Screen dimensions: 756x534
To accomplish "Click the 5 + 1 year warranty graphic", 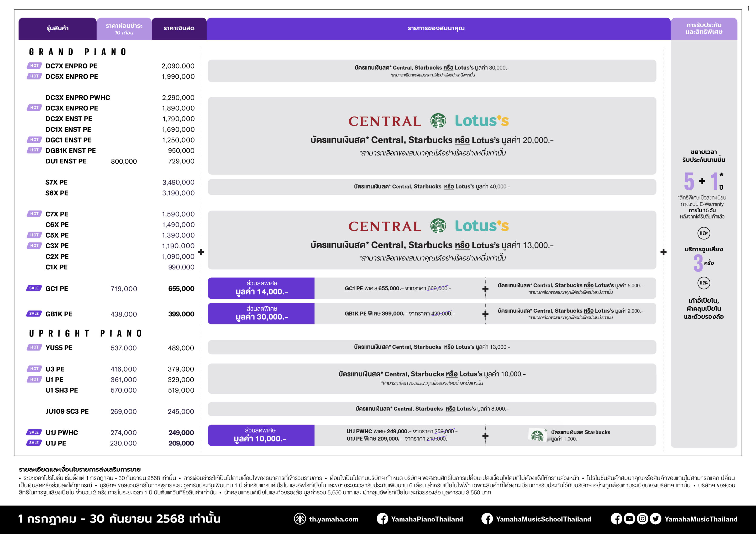I will pyautogui.click(x=704, y=181).
